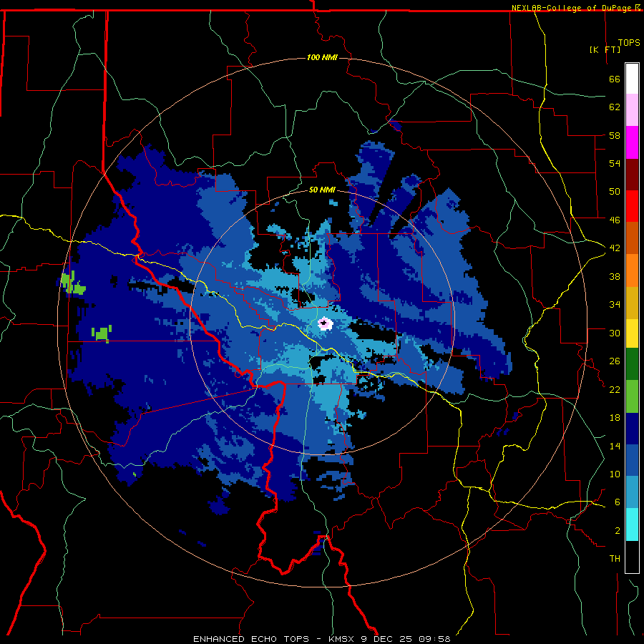Click the KMSX station identifier in caption
The image size is (644, 644).
pos(343,639)
